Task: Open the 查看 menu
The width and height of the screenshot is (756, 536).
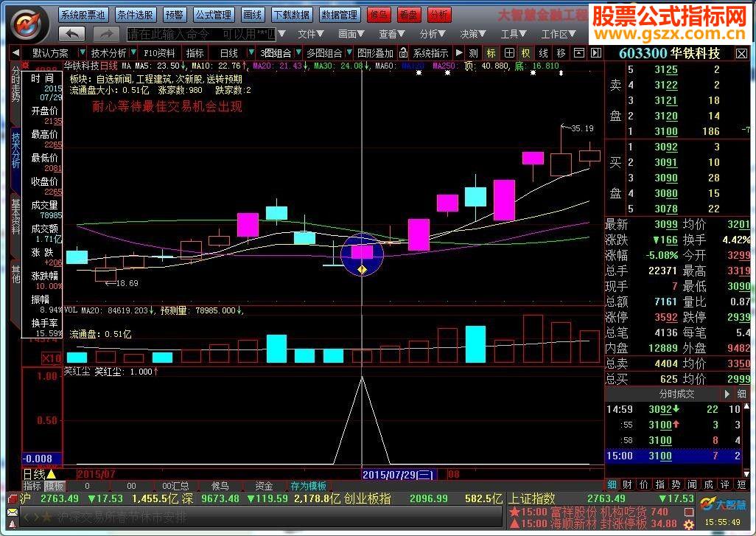Action: (391, 34)
